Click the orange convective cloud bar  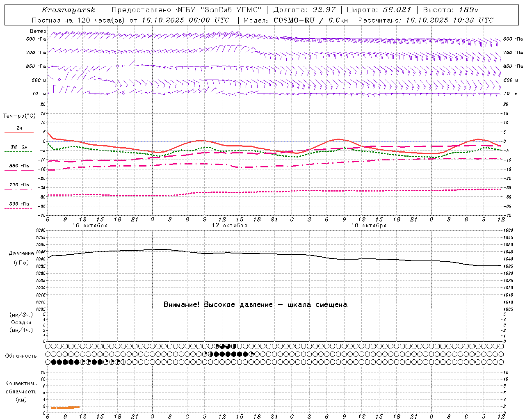click(65, 407)
